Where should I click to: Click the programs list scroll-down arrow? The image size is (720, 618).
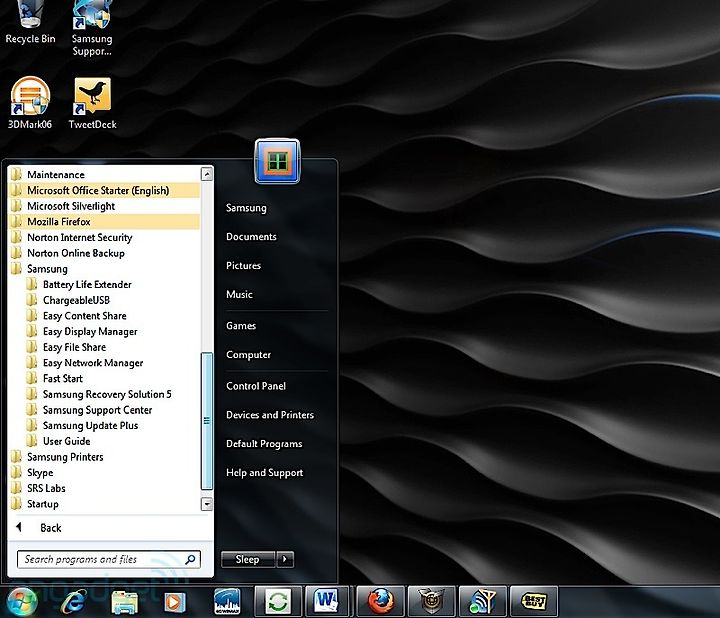(x=207, y=504)
